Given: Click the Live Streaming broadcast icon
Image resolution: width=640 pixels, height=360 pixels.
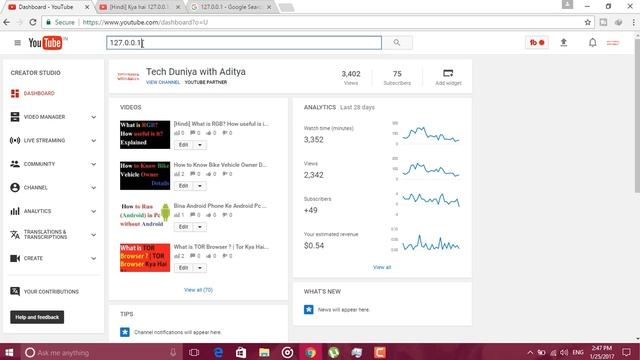Looking at the screenshot, I should [15, 140].
